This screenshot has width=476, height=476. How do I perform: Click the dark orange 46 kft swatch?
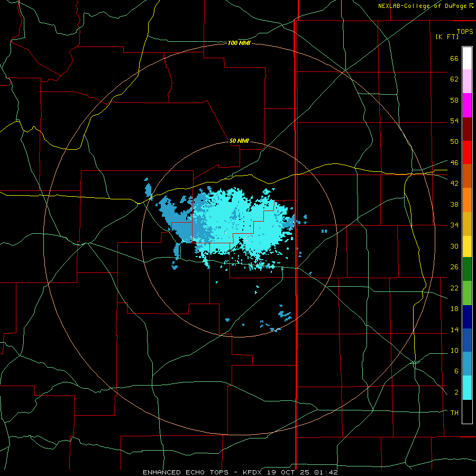pos(467,176)
